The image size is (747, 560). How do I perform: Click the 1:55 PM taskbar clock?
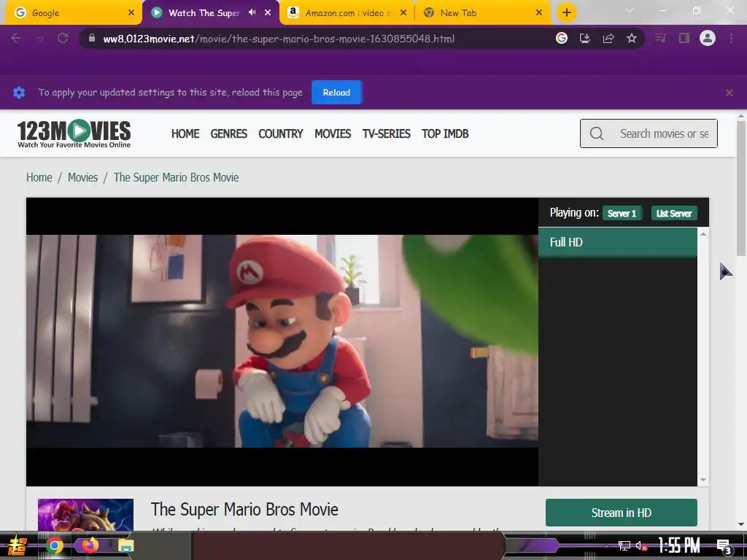pos(679,545)
